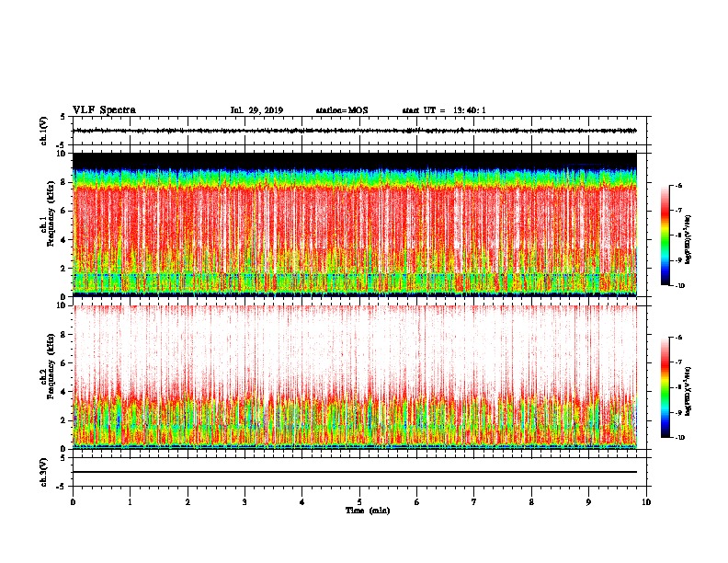Click the "ch.3(V)" axis label
The width and height of the screenshot is (728, 563).
pyautogui.click(x=44, y=472)
